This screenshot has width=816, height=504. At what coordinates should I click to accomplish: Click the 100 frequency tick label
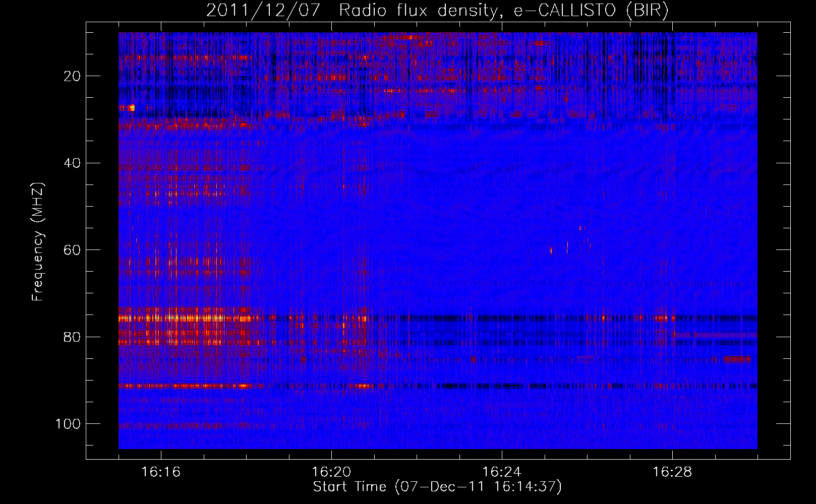tap(69, 424)
